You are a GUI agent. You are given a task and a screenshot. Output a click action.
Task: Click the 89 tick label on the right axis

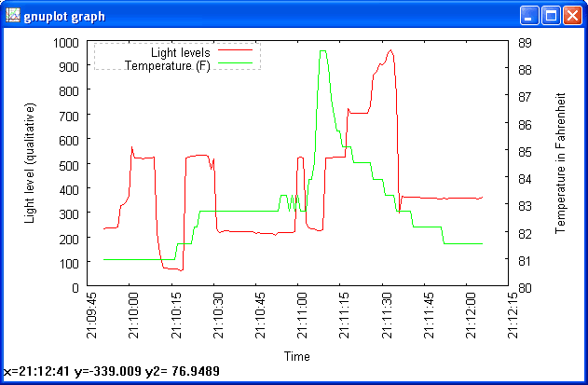[524, 42]
